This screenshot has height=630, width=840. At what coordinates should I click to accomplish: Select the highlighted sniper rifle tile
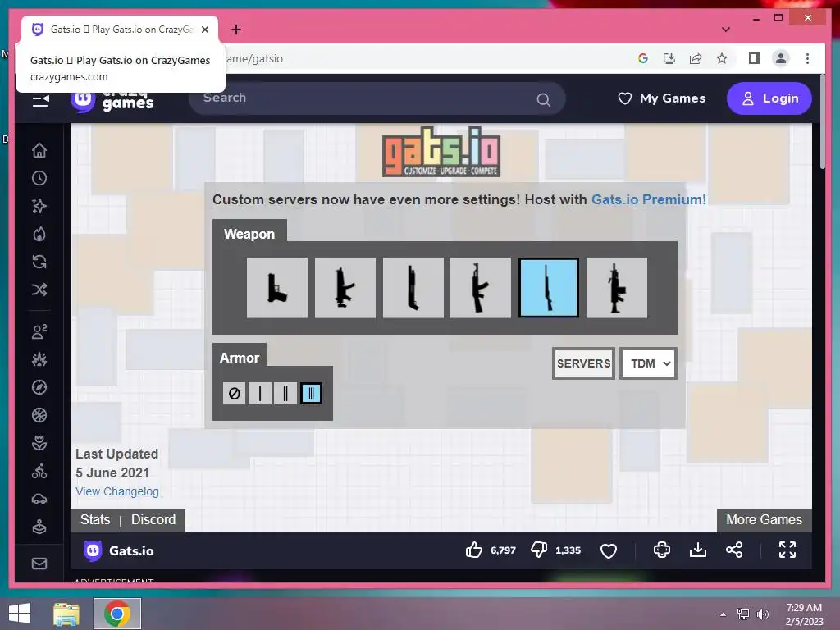(549, 288)
